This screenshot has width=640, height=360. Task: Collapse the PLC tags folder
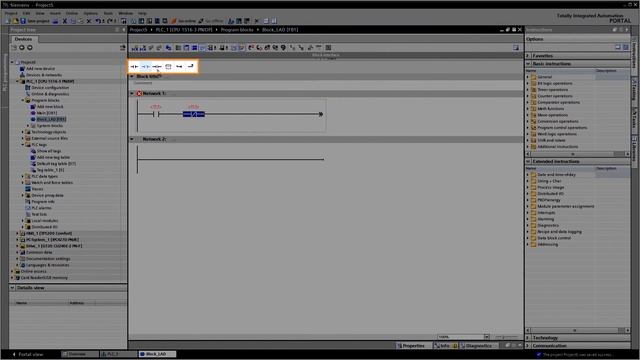[23, 145]
